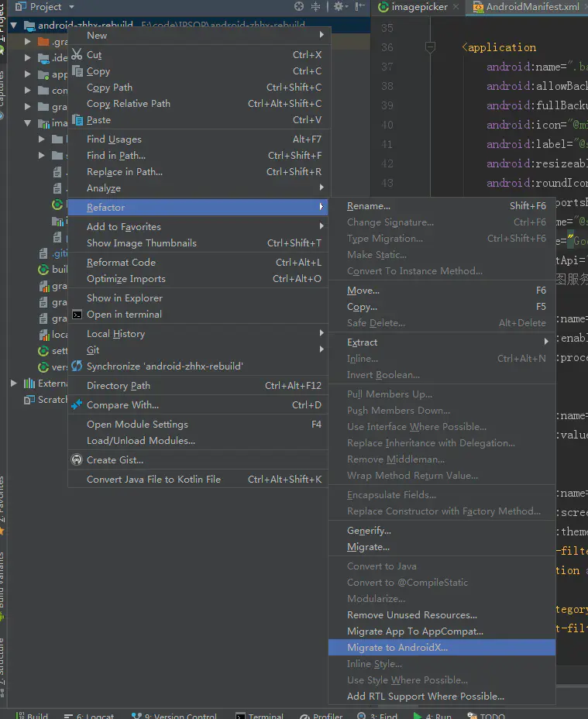588x719 pixels.
Task: Select Move in Refactor submenu
Action: (442, 291)
